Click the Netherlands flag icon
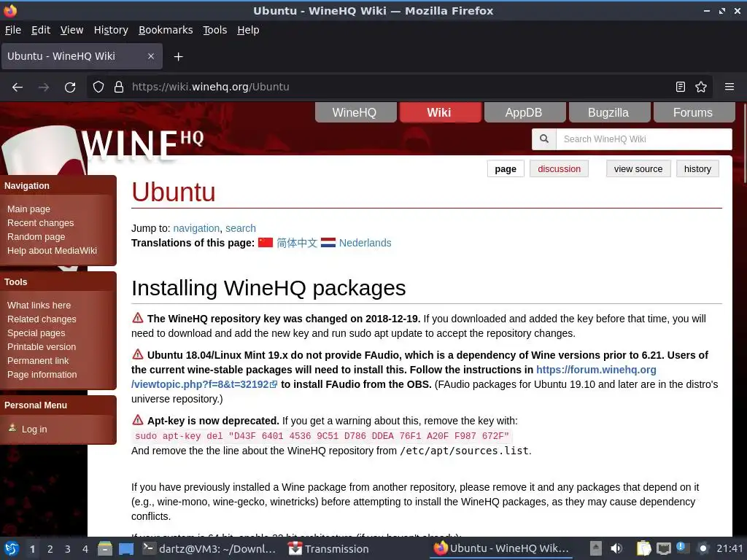The width and height of the screenshot is (747, 560). tap(328, 243)
